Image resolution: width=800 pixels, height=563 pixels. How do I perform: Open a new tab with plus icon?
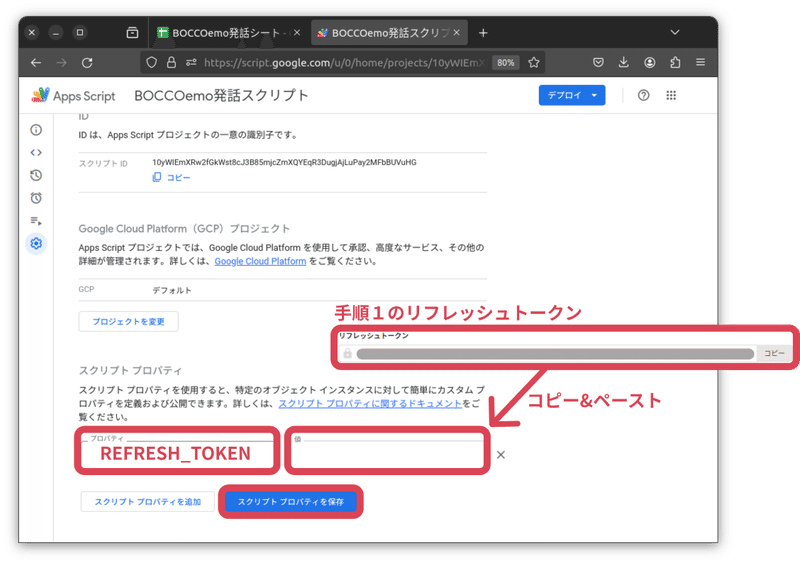[x=483, y=33]
